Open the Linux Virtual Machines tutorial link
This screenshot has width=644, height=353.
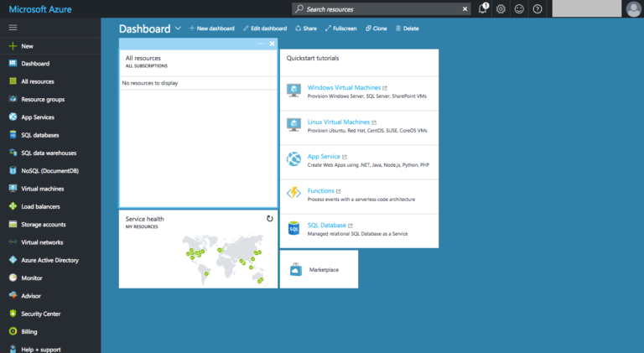click(339, 122)
